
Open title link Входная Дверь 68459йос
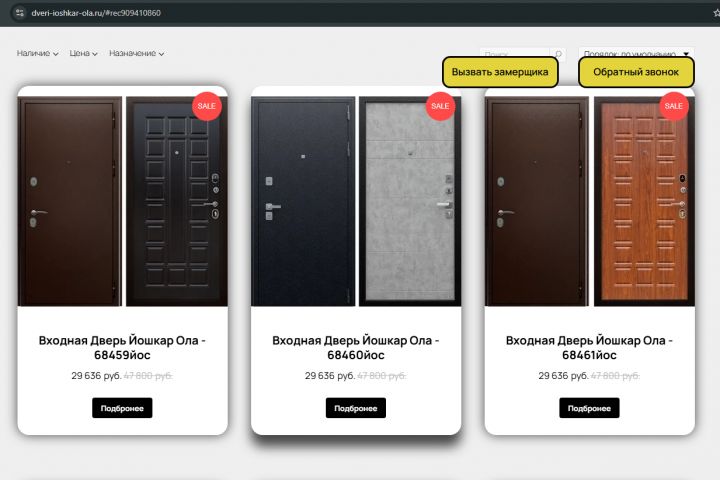coord(122,348)
